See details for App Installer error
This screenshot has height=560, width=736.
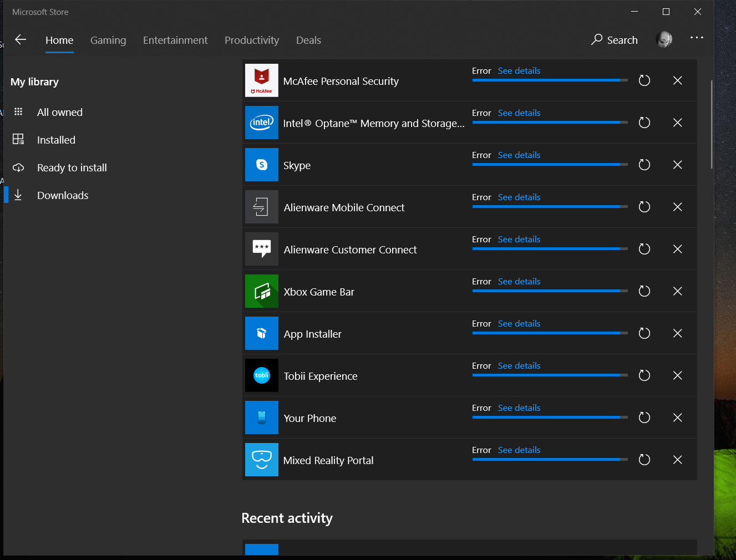tap(519, 324)
